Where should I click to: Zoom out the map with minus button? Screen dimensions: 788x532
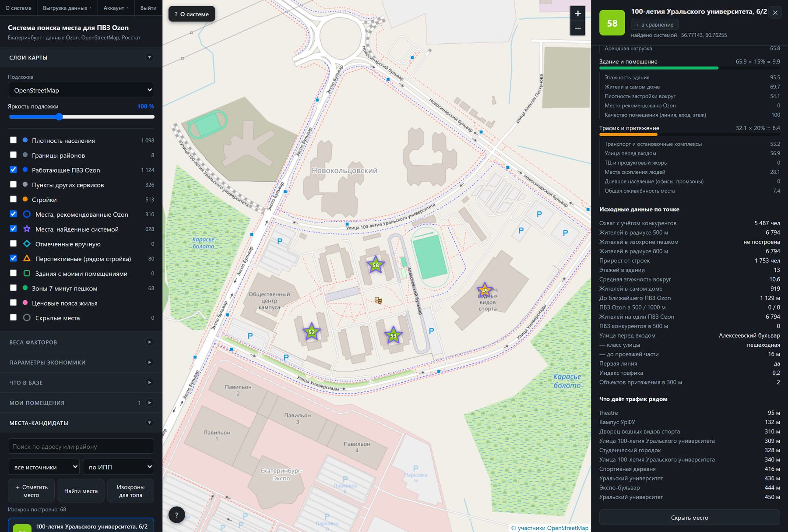point(578,28)
